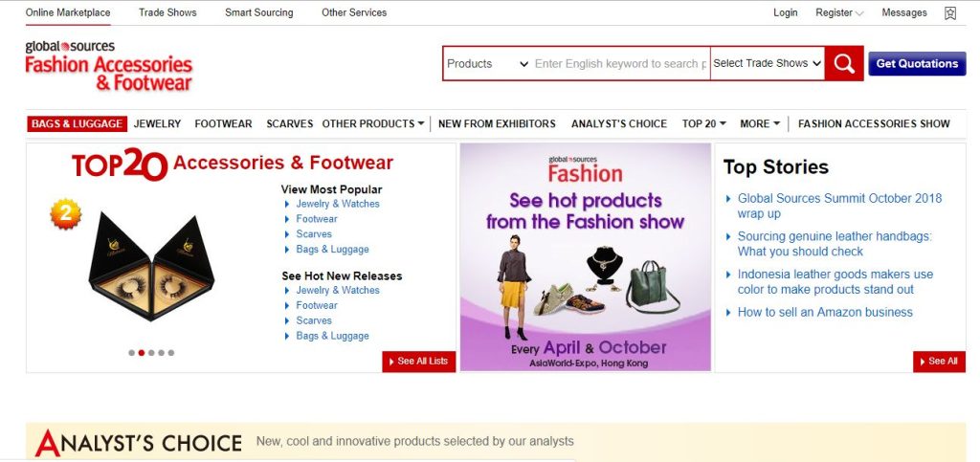Click the Login link
980x462 pixels.
click(x=785, y=12)
